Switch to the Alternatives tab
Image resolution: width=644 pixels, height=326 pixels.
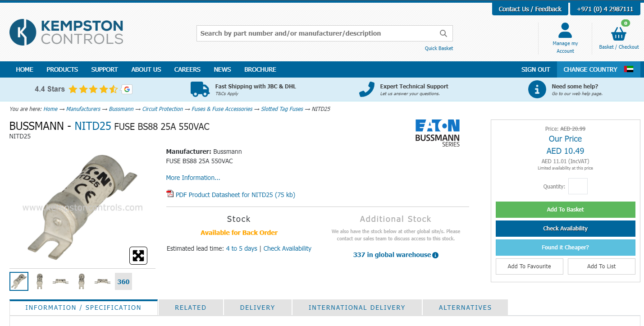pos(465,308)
